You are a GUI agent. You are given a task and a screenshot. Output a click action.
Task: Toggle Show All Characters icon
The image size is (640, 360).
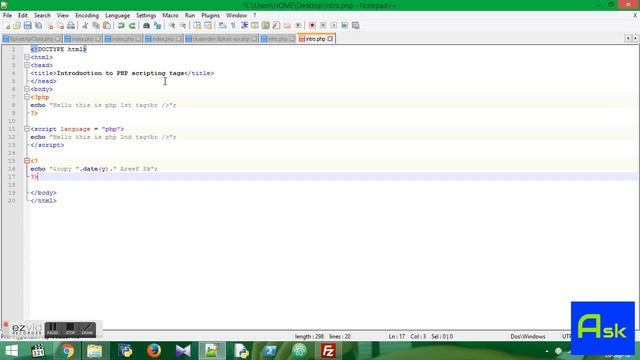click(x=233, y=26)
